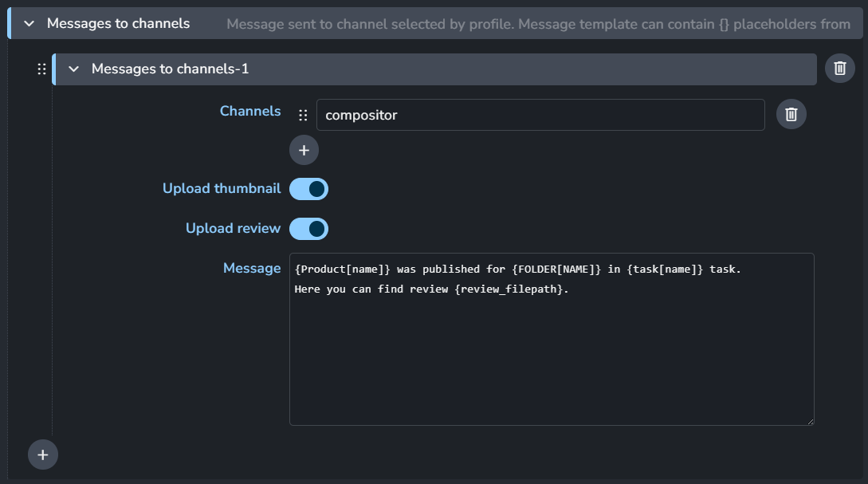Collapse the top-level Messages to channels section

[29, 24]
